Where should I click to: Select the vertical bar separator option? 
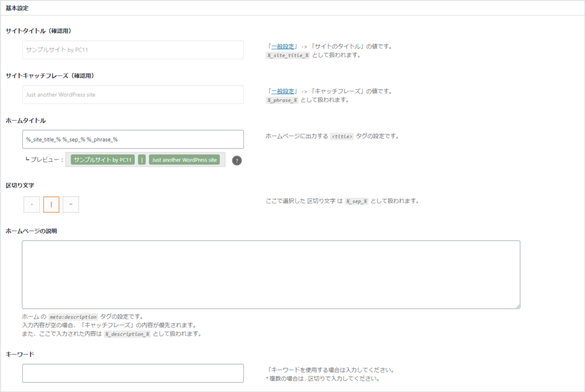pyautogui.click(x=51, y=205)
